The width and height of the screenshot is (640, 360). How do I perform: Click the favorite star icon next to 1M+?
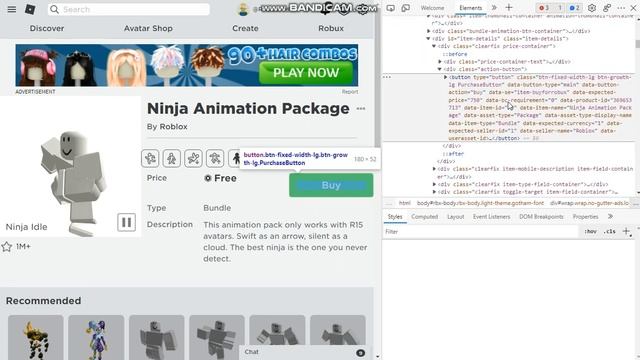(7, 247)
